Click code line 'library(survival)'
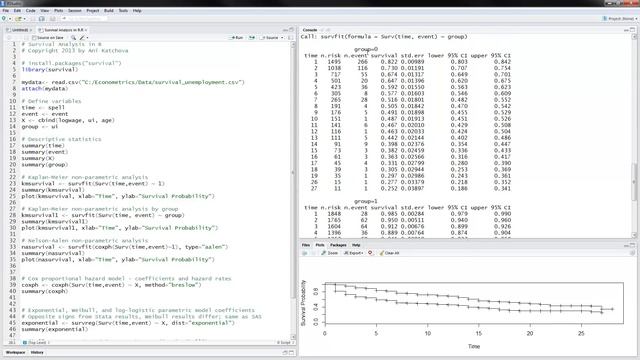 (x=50, y=69)
